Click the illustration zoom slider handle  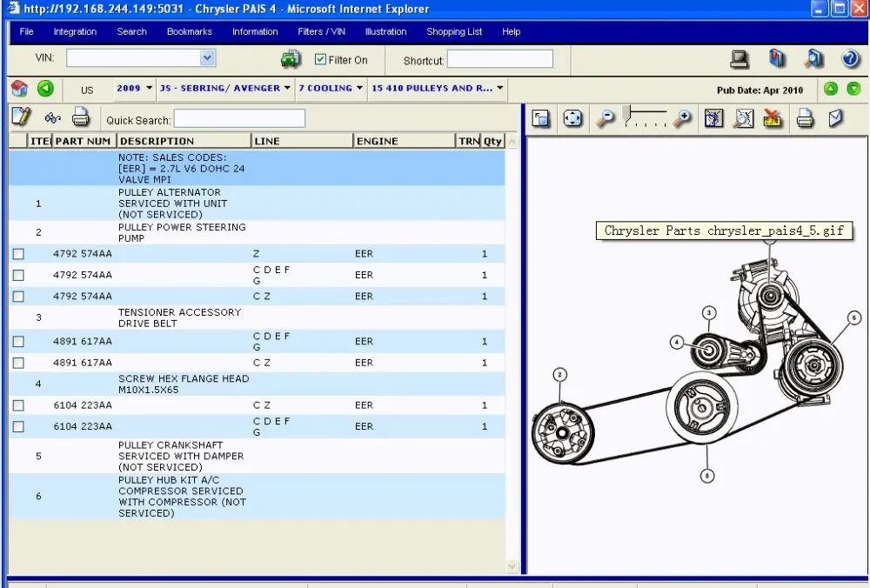(626, 114)
